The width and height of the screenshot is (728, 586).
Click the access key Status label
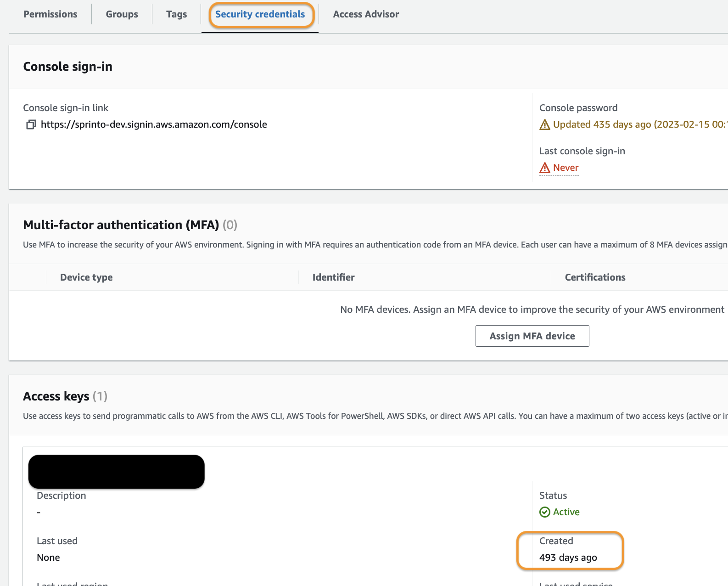tap(553, 496)
